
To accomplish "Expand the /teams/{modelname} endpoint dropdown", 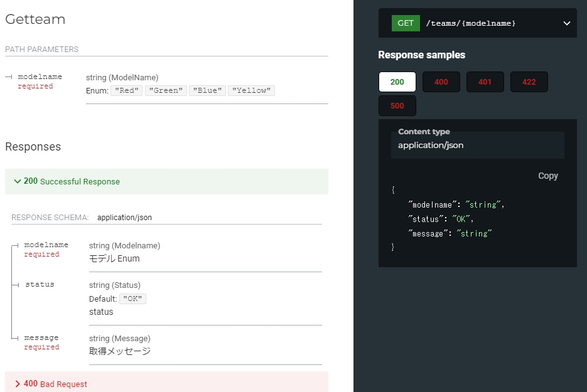I will [566, 23].
